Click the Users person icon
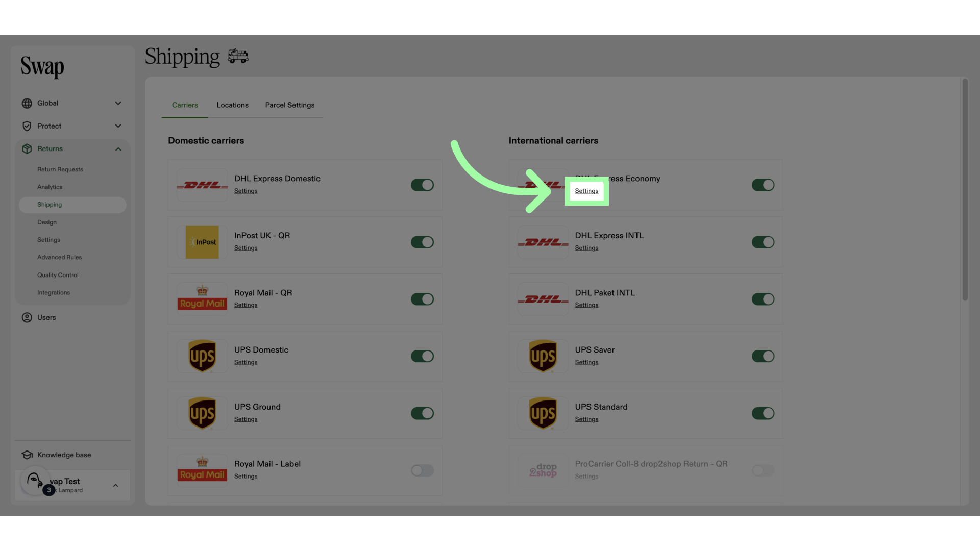This screenshot has height=551, width=980. tap(27, 317)
